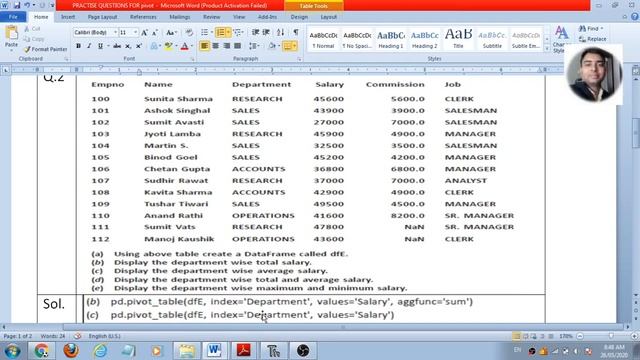Click the Word Help question mark icon
Image resolution: width=640 pixels, height=360 pixels.
635,17
